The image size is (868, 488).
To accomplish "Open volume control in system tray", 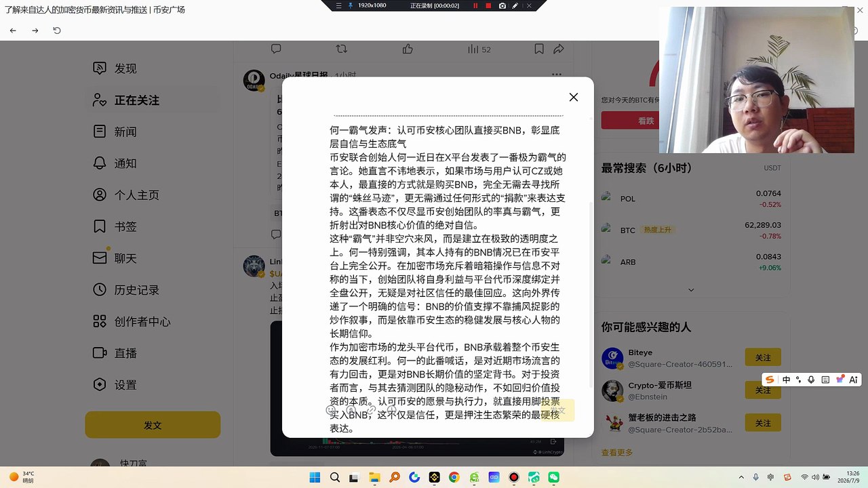I will click(x=816, y=477).
